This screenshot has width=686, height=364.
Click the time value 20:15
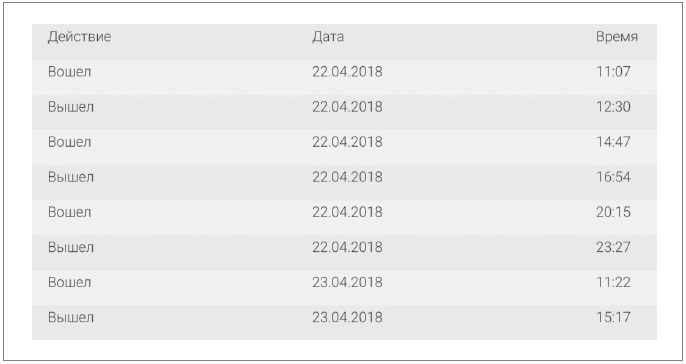tap(613, 211)
